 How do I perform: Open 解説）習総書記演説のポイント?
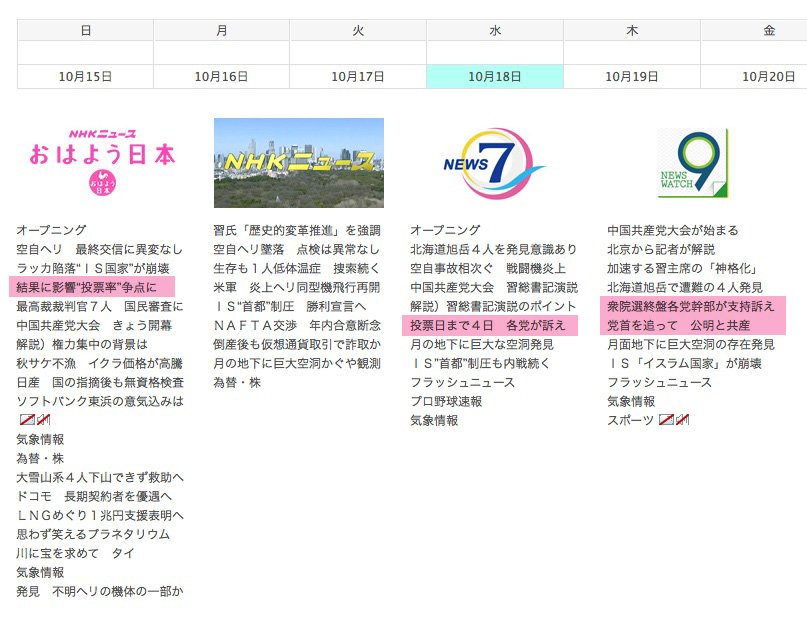pyautogui.click(x=493, y=306)
